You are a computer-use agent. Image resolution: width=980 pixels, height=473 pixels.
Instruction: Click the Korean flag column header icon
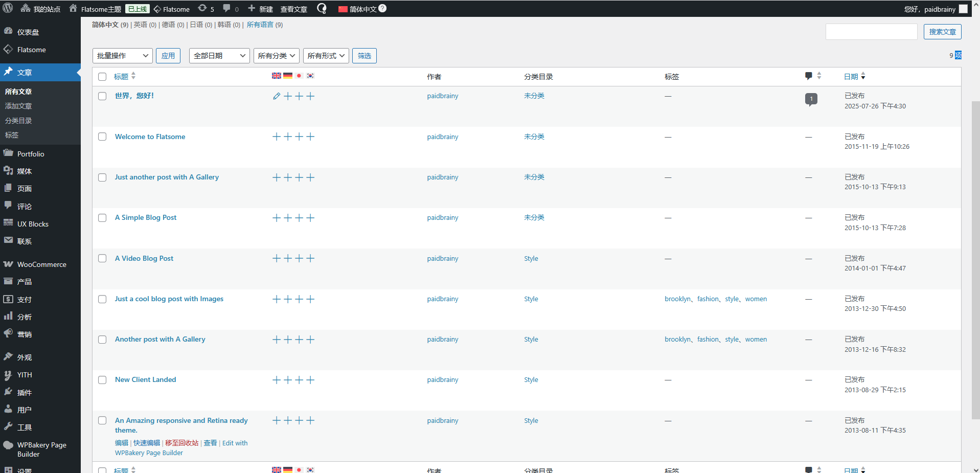pyautogui.click(x=310, y=76)
